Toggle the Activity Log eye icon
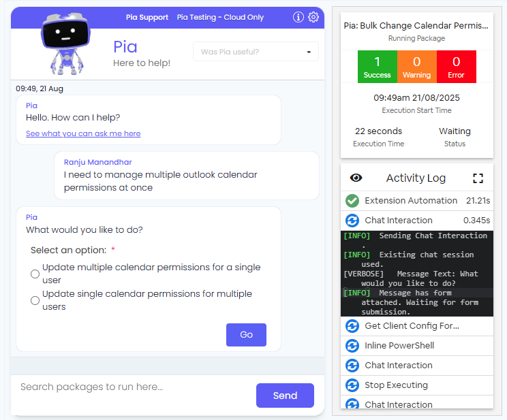 click(x=356, y=178)
